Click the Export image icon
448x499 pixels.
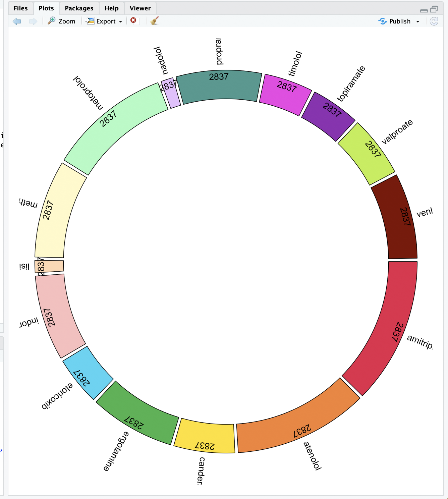click(90, 21)
